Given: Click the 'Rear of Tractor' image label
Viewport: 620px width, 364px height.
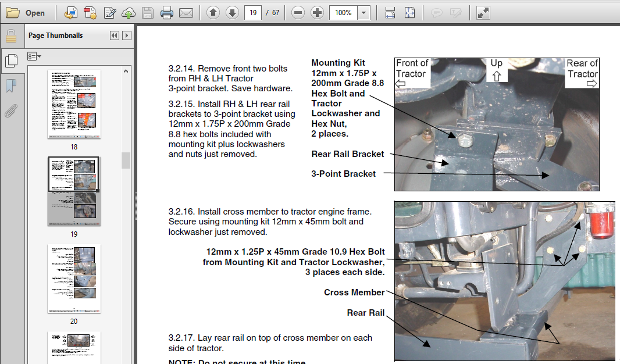Looking at the screenshot, I should [x=582, y=69].
